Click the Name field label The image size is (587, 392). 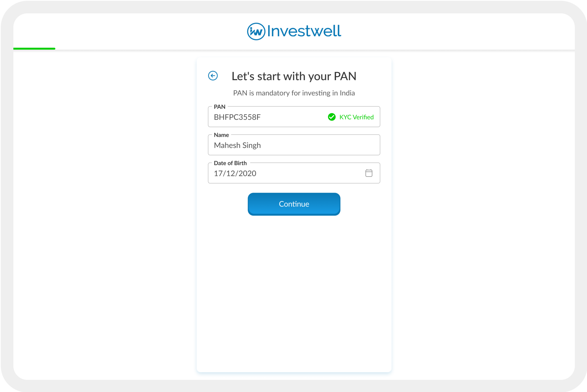tap(221, 135)
